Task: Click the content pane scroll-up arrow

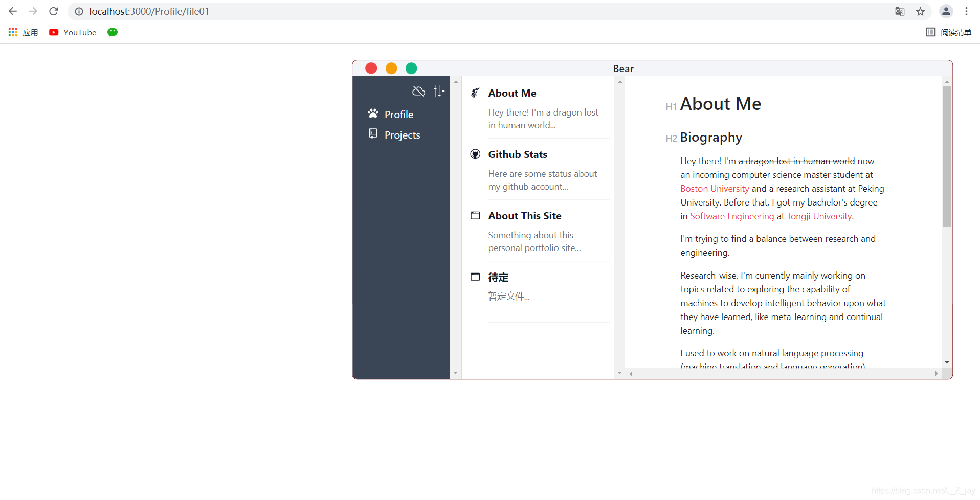Action: click(x=947, y=82)
